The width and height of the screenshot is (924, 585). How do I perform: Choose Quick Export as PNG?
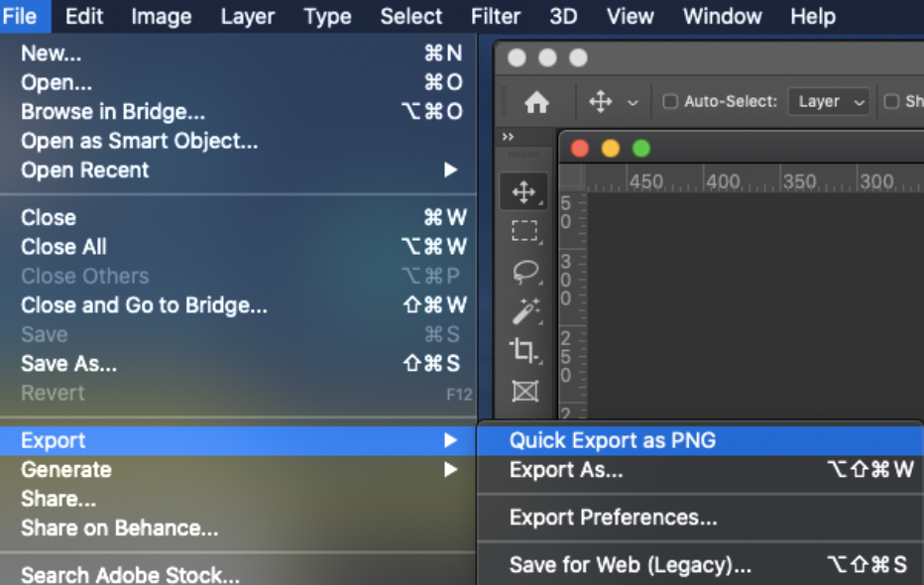(x=700, y=440)
